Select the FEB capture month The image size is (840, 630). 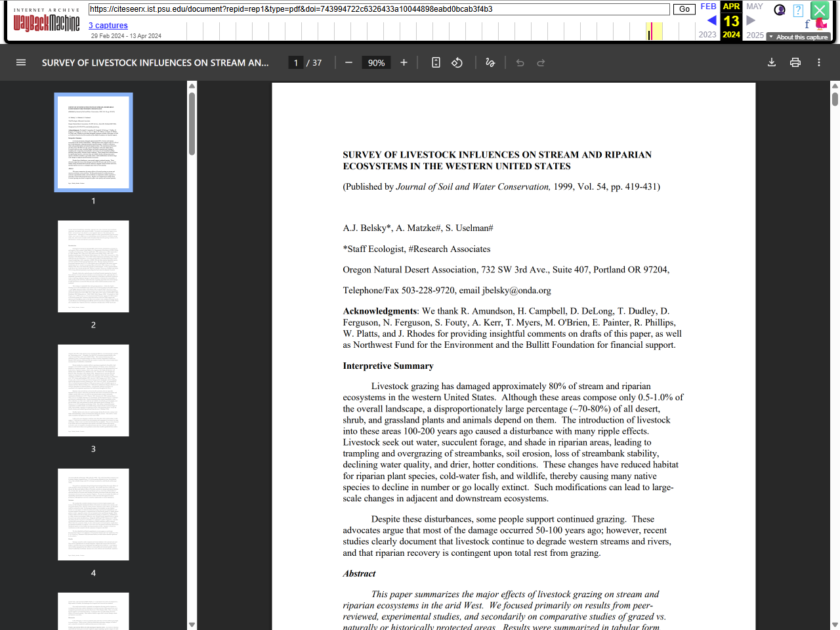click(x=708, y=7)
